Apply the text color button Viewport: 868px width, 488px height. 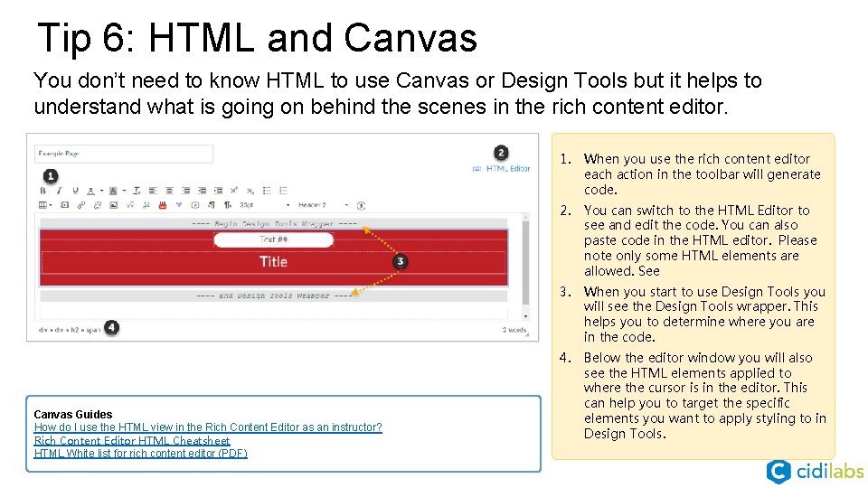click(x=90, y=191)
